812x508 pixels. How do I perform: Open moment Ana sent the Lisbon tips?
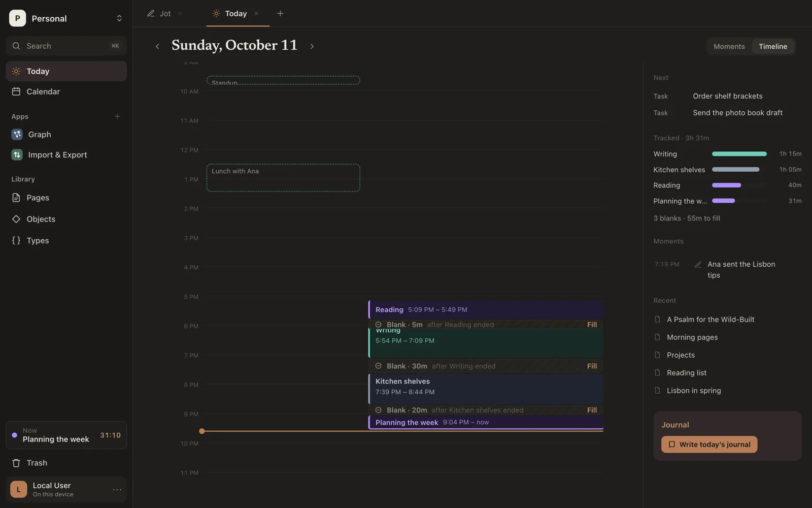[x=741, y=270]
